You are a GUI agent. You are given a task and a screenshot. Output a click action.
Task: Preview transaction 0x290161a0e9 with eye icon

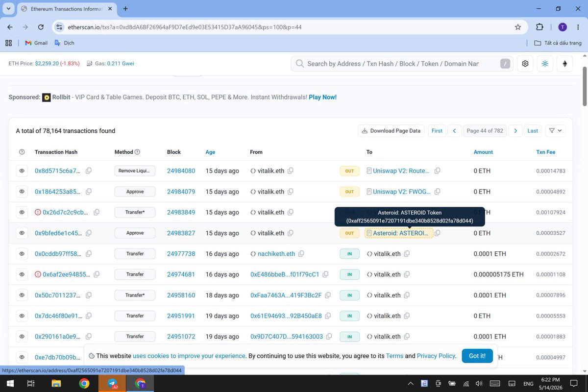(x=22, y=337)
